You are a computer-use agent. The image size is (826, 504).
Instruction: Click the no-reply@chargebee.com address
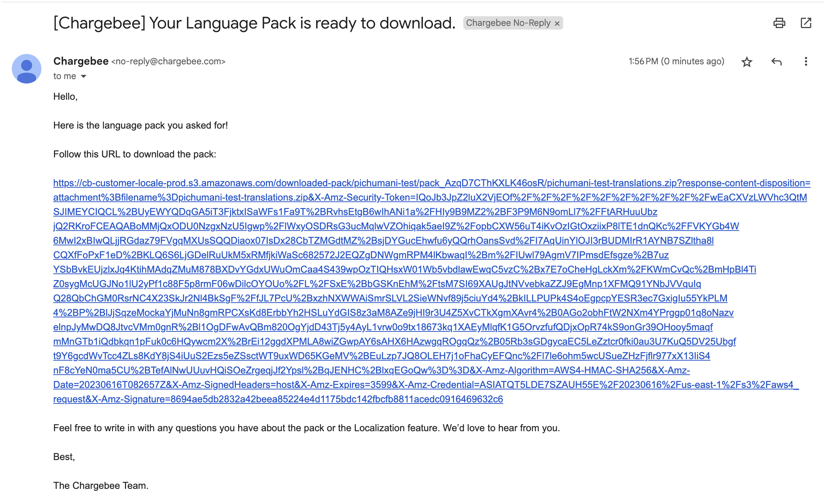tap(168, 61)
